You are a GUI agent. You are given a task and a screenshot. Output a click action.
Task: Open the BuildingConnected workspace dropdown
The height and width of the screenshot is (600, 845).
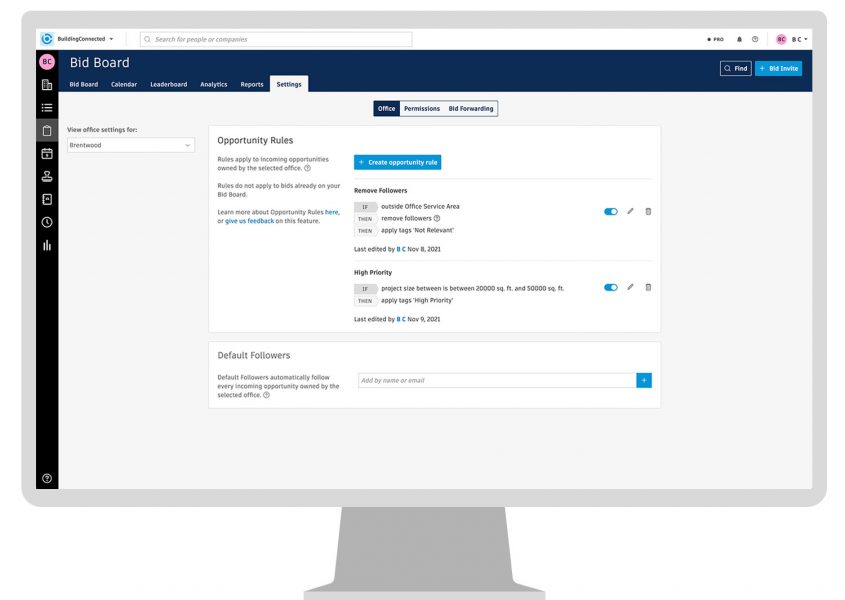pyautogui.click(x=87, y=38)
